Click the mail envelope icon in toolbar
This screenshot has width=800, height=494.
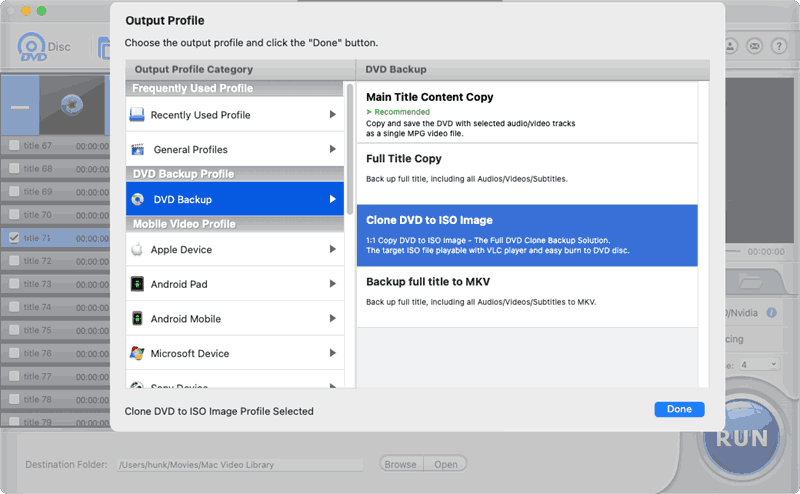pyautogui.click(x=754, y=46)
